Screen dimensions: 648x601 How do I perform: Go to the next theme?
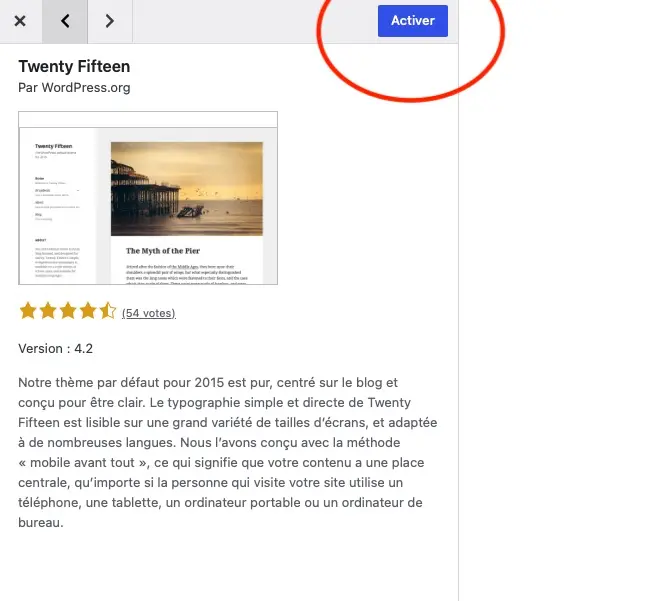coord(110,21)
